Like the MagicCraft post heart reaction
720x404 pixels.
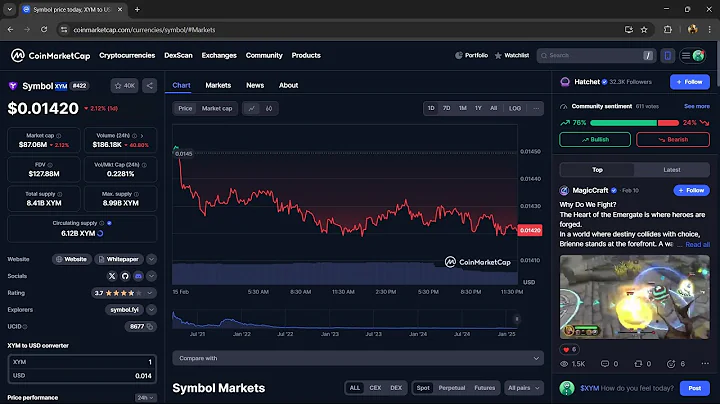pos(569,349)
